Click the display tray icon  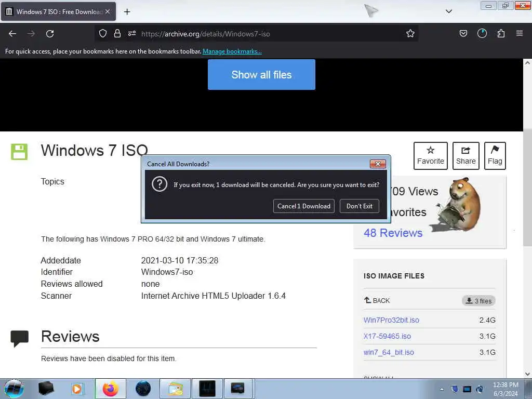(467, 389)
